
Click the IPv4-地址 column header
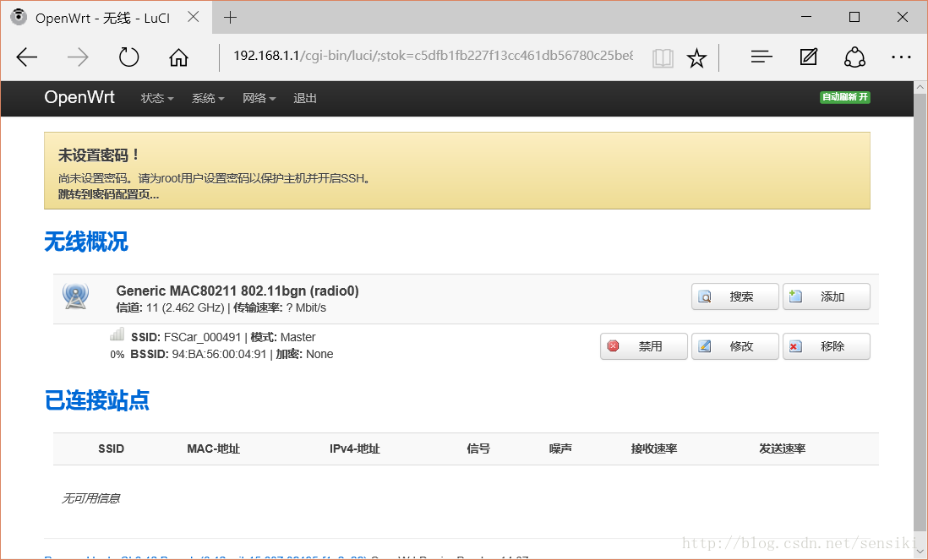pos(354,449)
